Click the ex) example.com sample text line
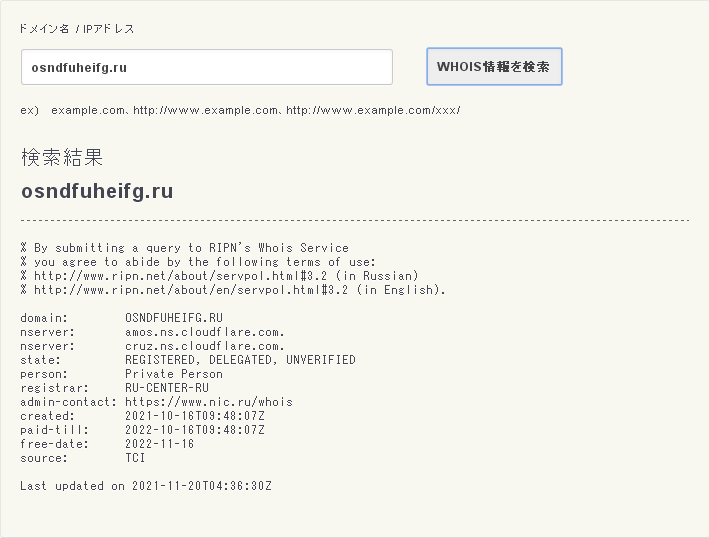709x538 pixels. [x=240, y=110]
